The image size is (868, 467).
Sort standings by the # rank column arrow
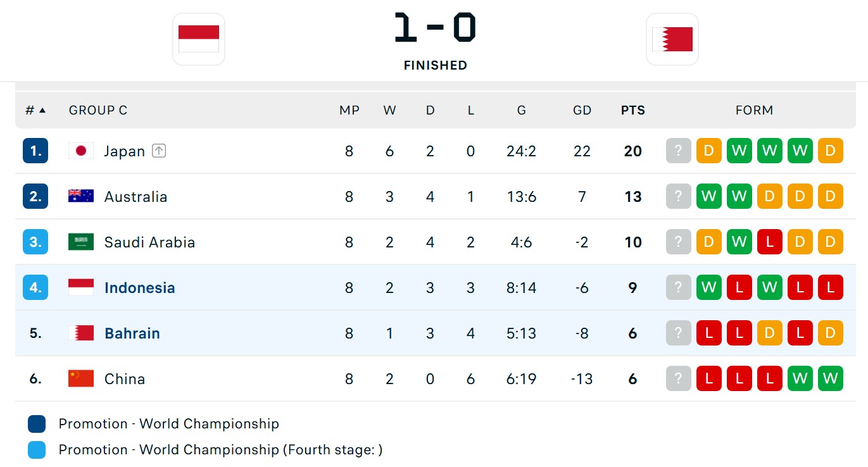42,110
